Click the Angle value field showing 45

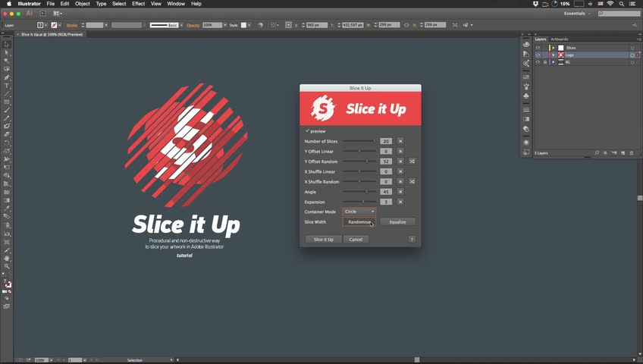point(386,192)
